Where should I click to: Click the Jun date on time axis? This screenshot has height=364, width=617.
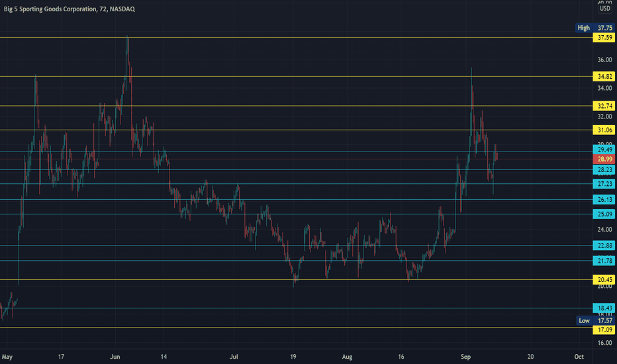pos(115,357)
